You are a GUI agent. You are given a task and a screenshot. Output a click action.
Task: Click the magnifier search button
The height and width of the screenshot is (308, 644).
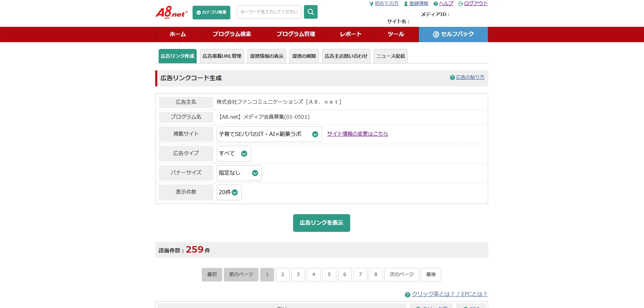click(310, 12)
